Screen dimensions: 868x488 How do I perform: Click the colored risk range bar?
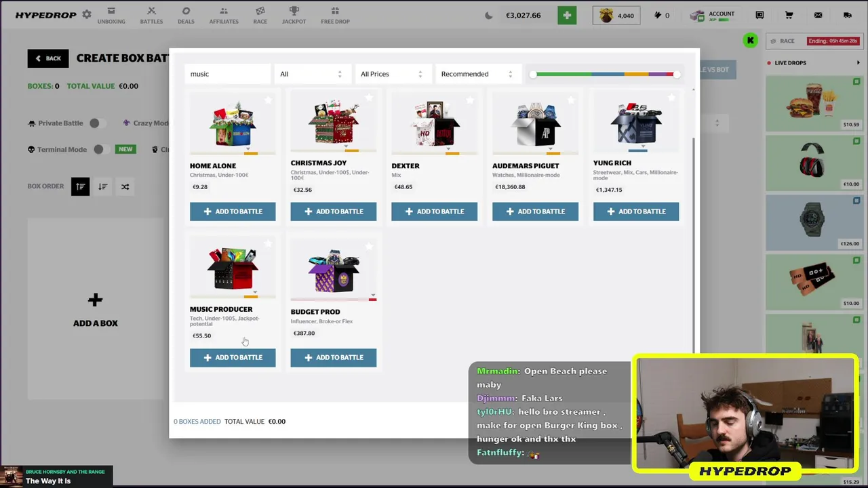pyautogui.click(x=604, y=74)
